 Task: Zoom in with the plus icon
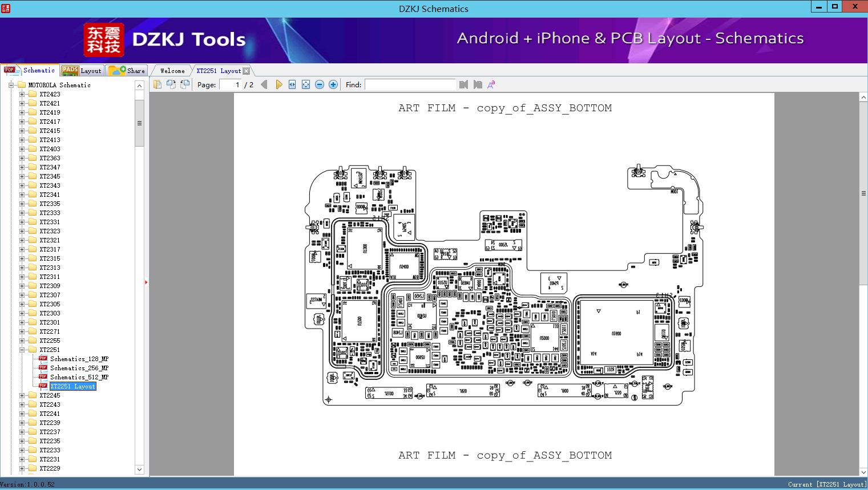pos(333,84)
